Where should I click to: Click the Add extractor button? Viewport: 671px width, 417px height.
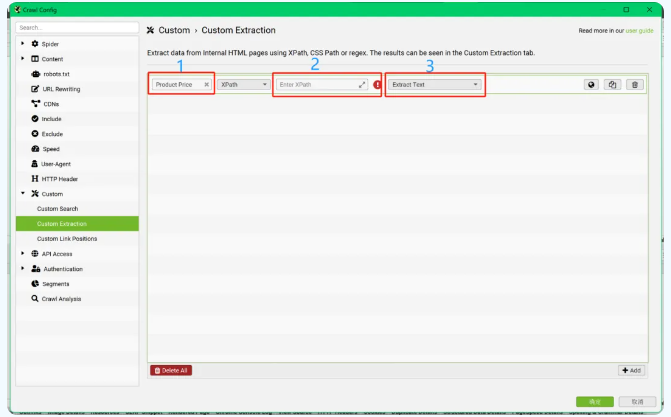[632, 370]
